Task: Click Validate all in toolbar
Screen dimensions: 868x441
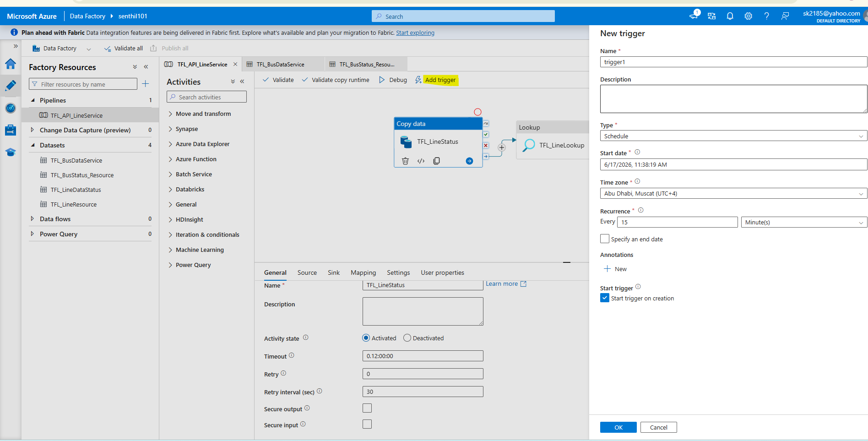Action: pos(124,49)
